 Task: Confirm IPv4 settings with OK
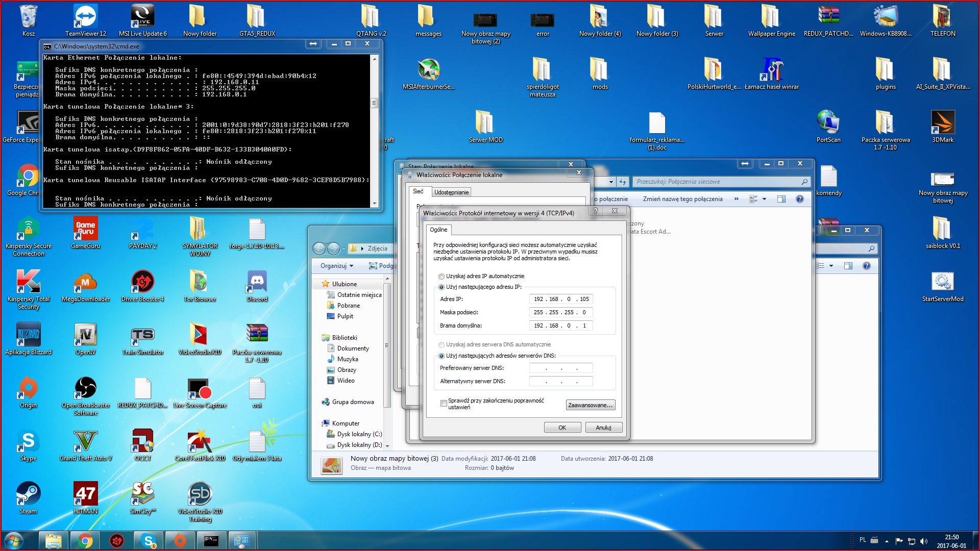[562, 428]
